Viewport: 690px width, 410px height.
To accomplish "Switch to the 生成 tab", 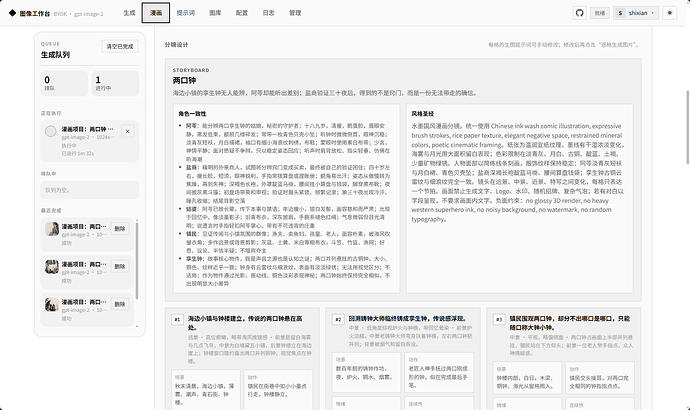I will point(129,13).
